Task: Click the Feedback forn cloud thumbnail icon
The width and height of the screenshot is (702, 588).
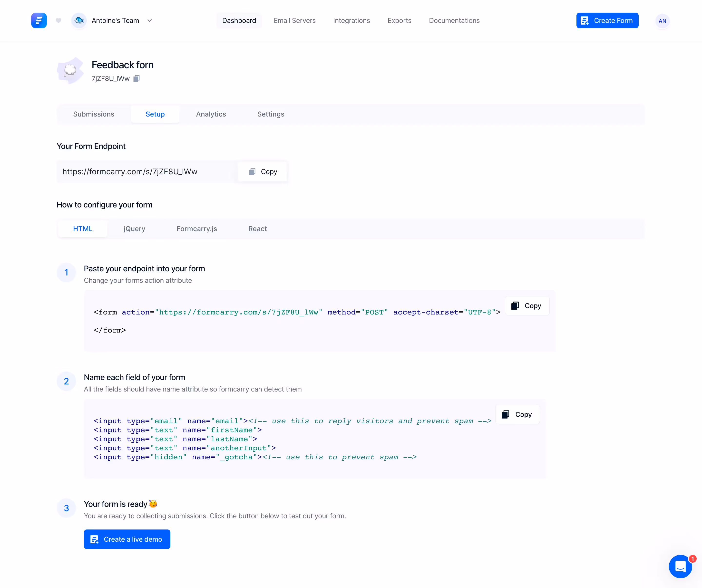Action: (70, 70)
